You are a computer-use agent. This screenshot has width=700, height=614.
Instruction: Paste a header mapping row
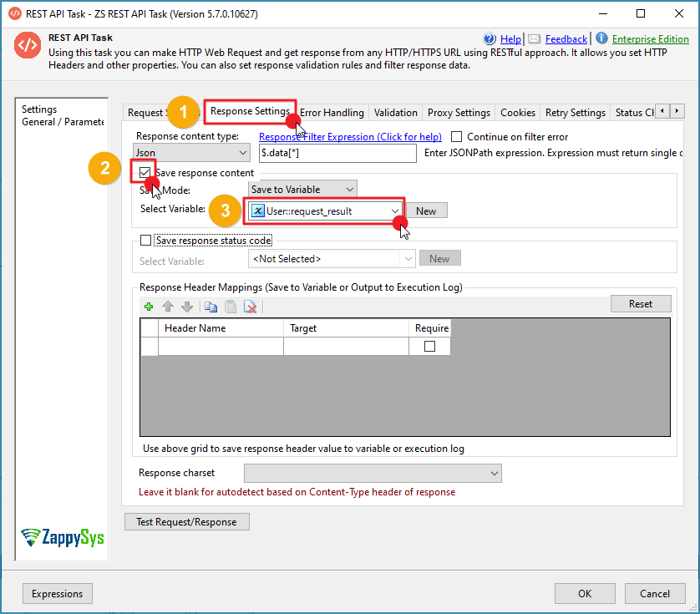(230, 307)
